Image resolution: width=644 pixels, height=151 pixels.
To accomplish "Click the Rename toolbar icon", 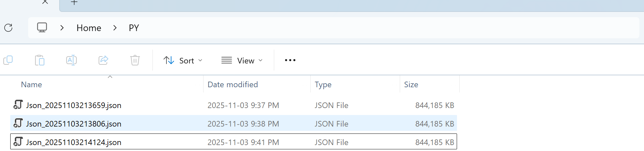I will coord(71,60).
